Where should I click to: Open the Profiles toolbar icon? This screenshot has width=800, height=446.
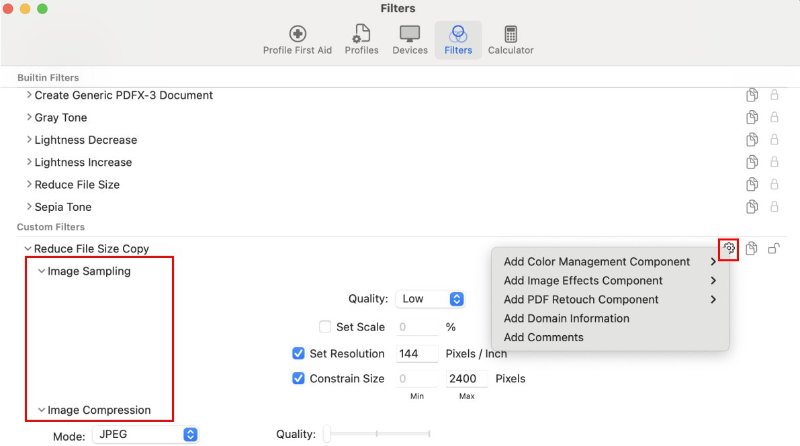tap(361, 40)
